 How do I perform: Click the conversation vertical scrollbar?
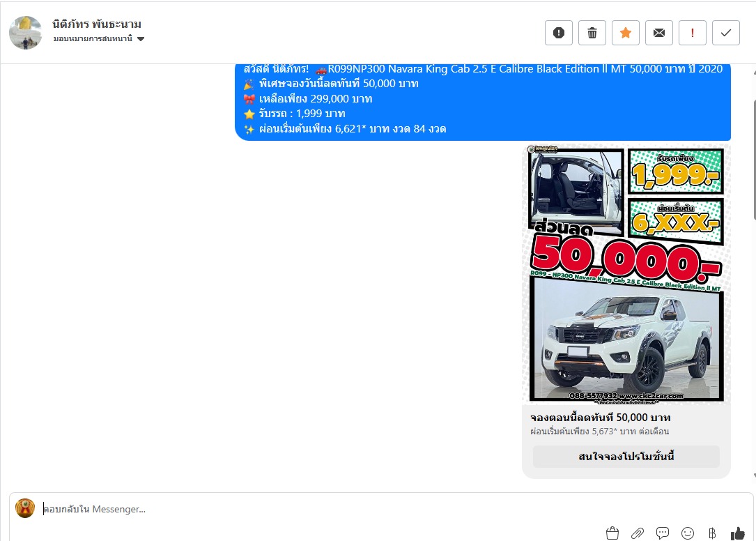(754, 159)
